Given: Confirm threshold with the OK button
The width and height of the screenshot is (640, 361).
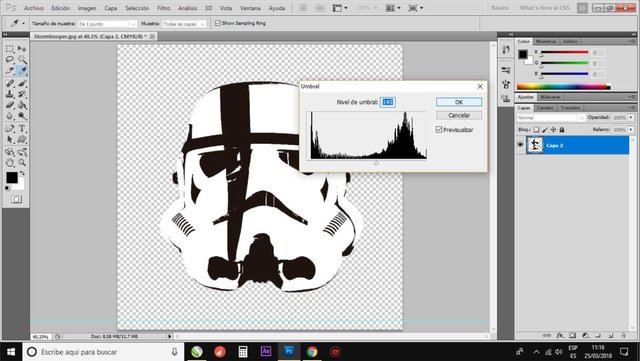Looking at the screenshot, I should coord(459,102).
